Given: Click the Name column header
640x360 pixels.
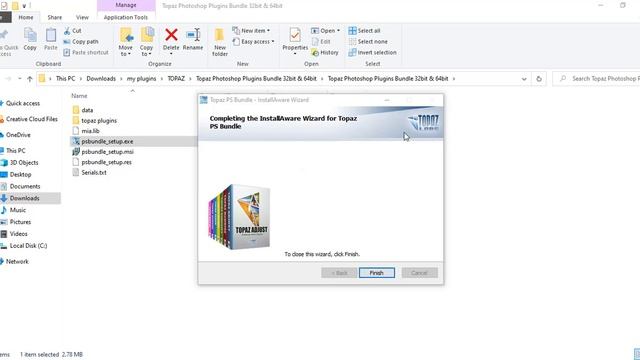Looking at the screenshot, I should click(79, 96).
